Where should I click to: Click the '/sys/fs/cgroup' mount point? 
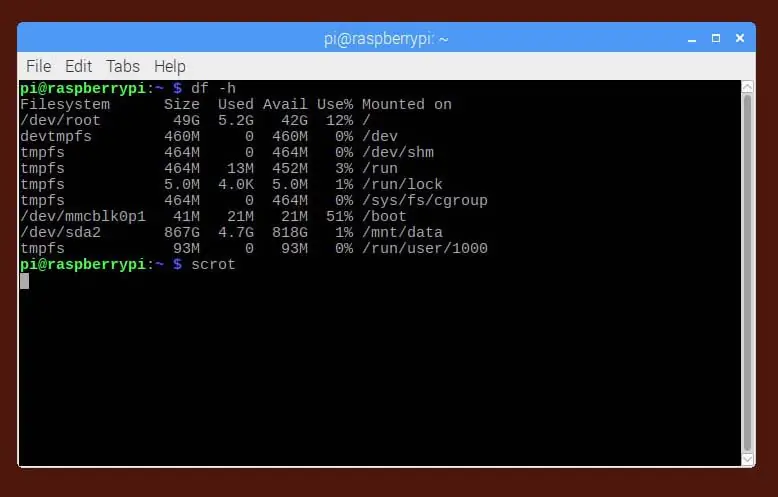point(425,201)
